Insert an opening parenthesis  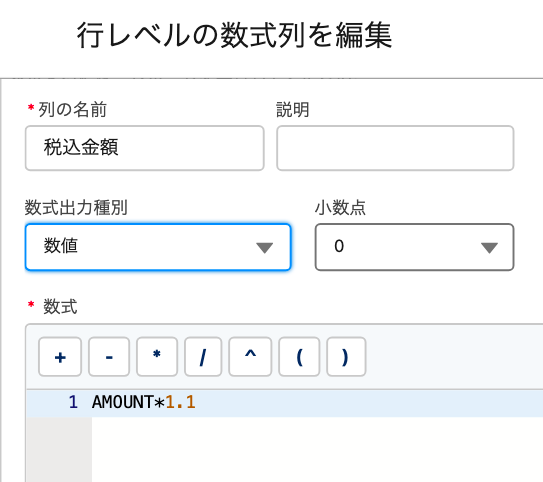tap(299, 357)
